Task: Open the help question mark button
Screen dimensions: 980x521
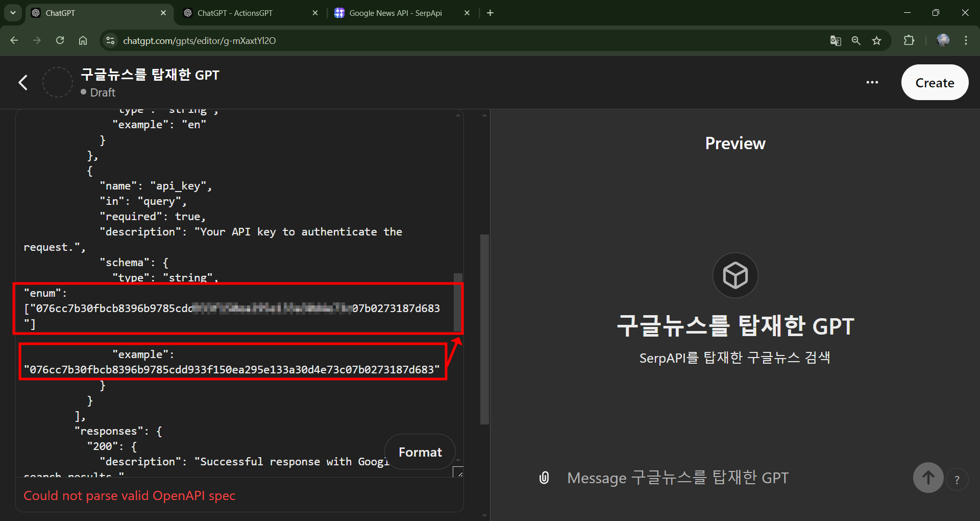Action: click(x=957, y=480)
